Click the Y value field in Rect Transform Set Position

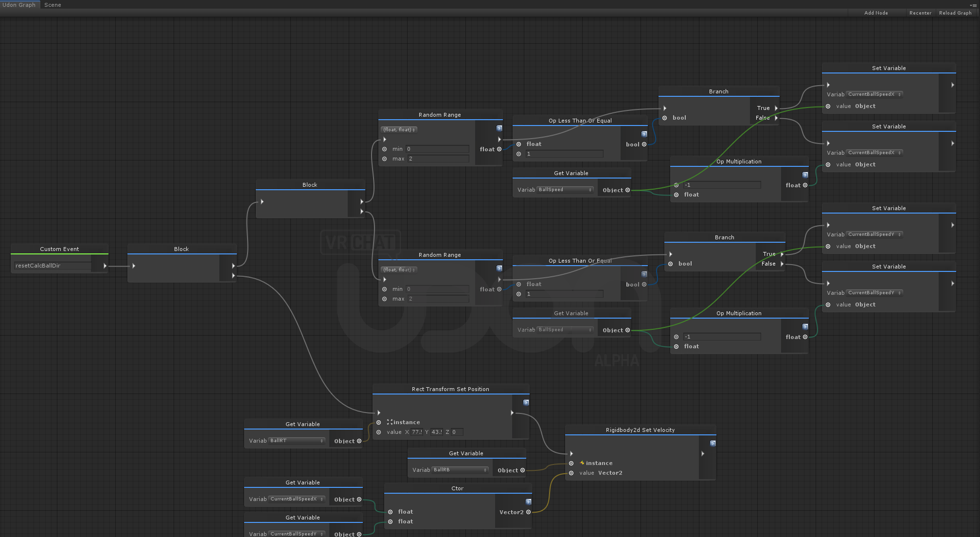[437, 432]
